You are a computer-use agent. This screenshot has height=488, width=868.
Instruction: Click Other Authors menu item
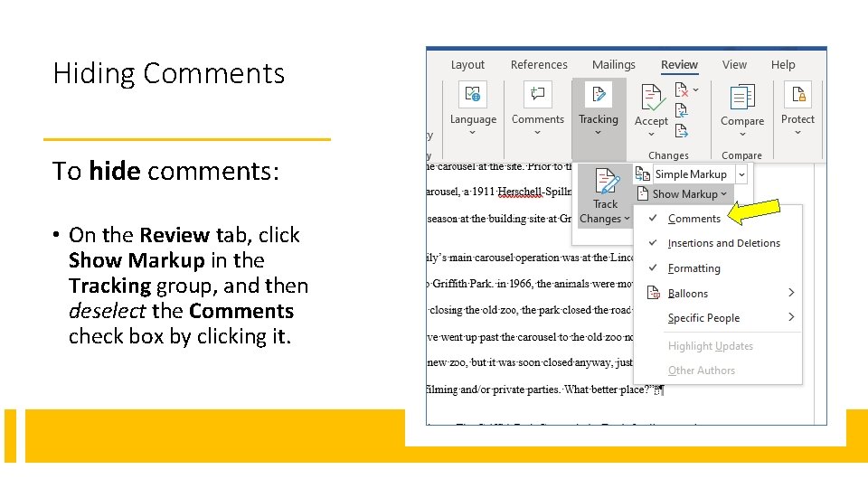coord(702,371)
